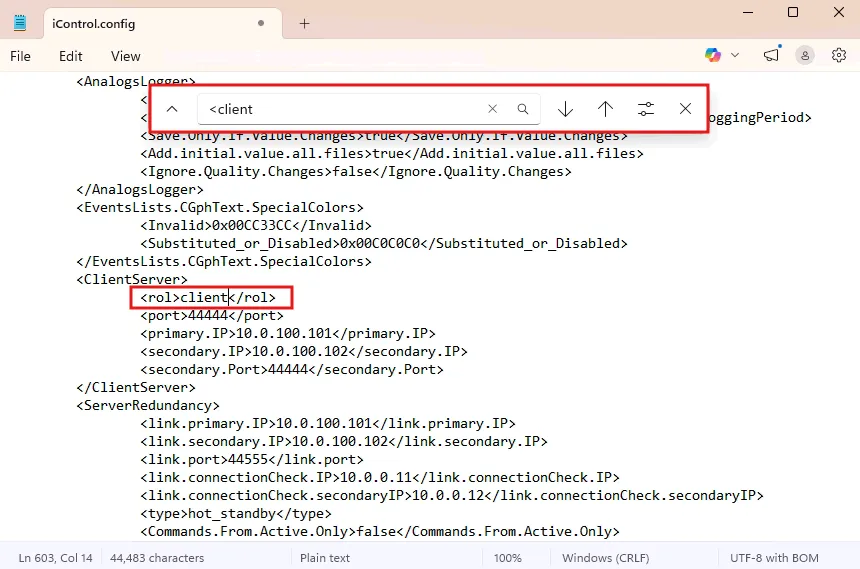Click the Notepad app icon
The height and width of the screenshot is (569, 860).
point(20,23)
